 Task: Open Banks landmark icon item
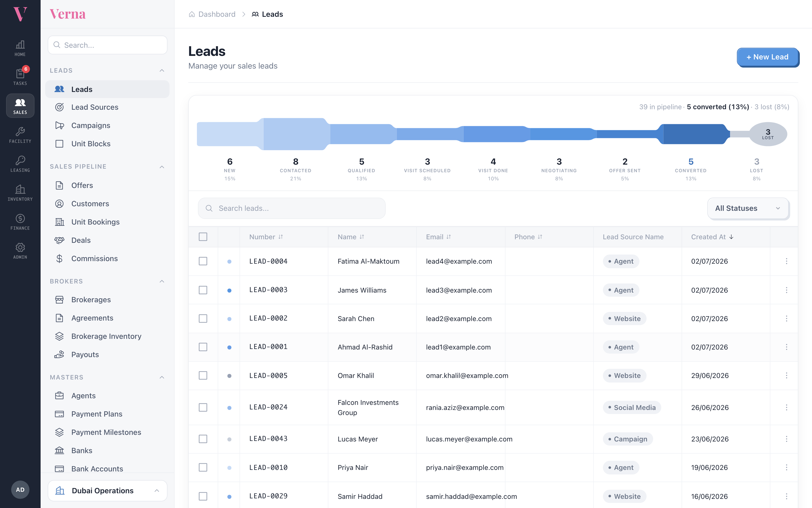pos(107,451)
